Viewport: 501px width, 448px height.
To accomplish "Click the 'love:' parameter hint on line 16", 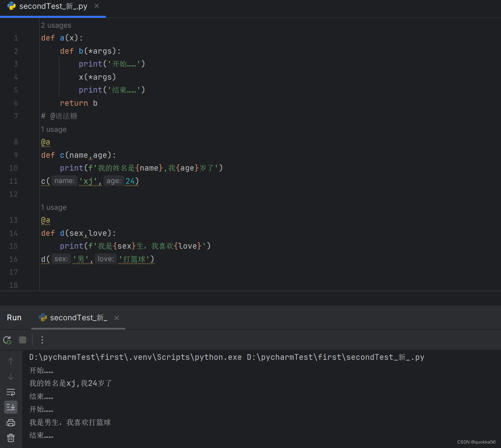I will (105, 259).
